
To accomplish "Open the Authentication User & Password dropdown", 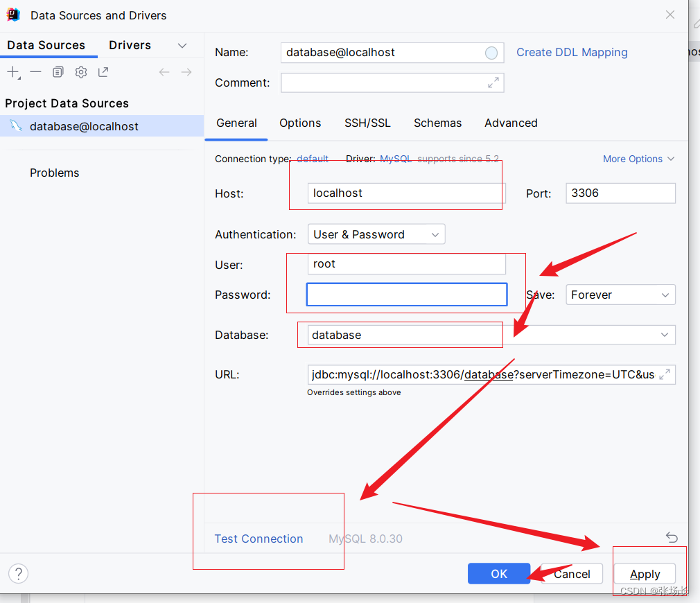I will coord(376,234).
